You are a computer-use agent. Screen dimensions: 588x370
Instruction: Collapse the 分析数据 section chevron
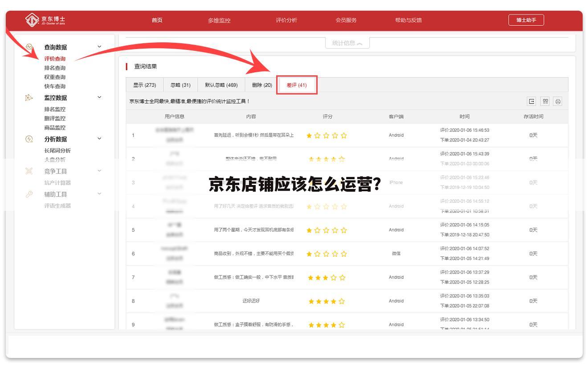(x=99, y=139)
